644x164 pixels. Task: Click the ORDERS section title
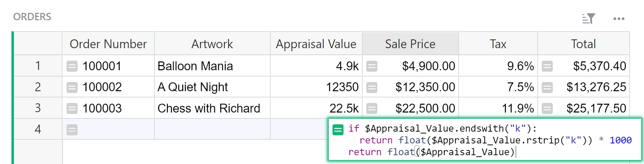click(x=32, y=17)
